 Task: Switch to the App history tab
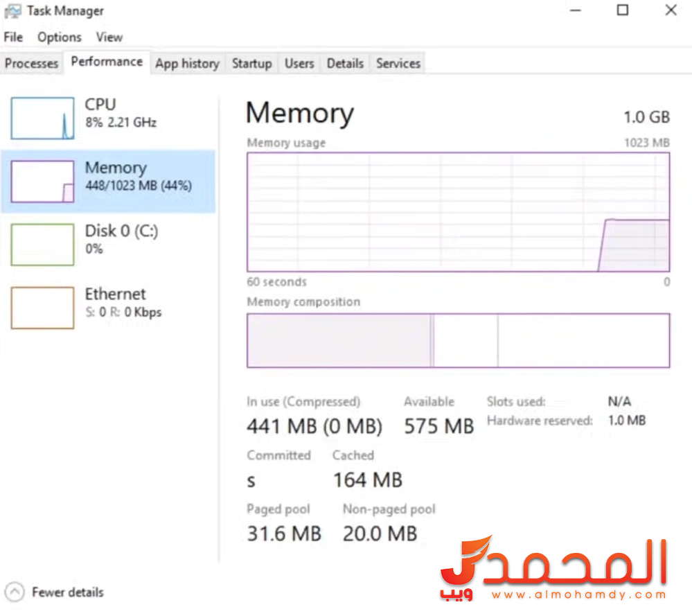[187, 64]
